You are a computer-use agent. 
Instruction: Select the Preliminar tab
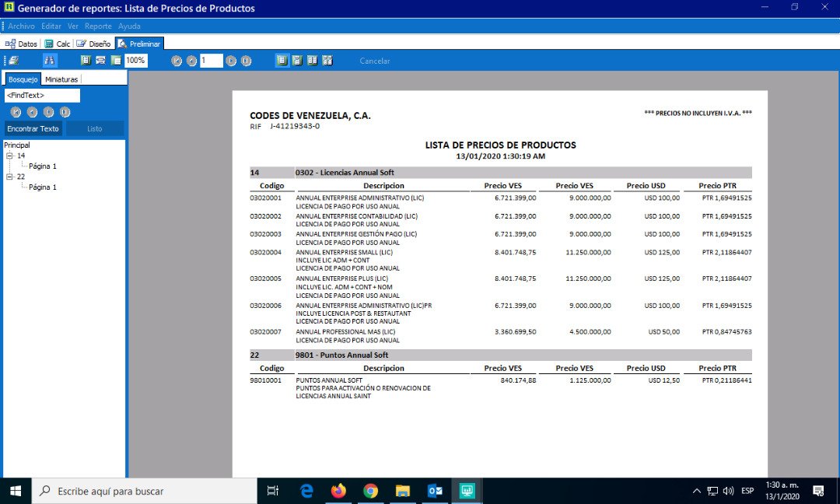[x=139, y=44]
